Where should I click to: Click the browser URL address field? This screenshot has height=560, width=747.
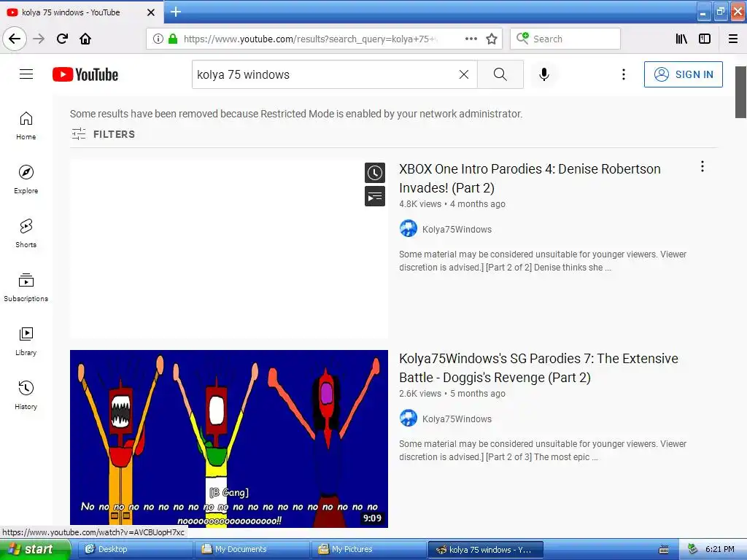point(309,39)
